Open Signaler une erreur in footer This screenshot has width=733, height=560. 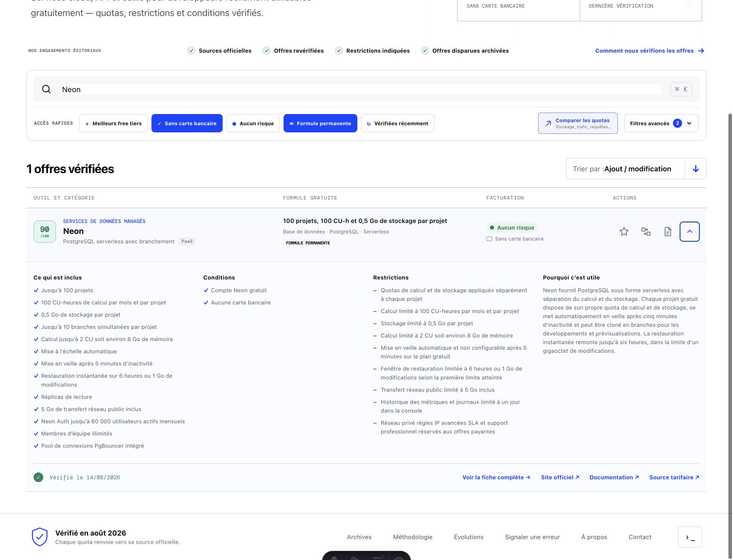(x=532, y=537)
